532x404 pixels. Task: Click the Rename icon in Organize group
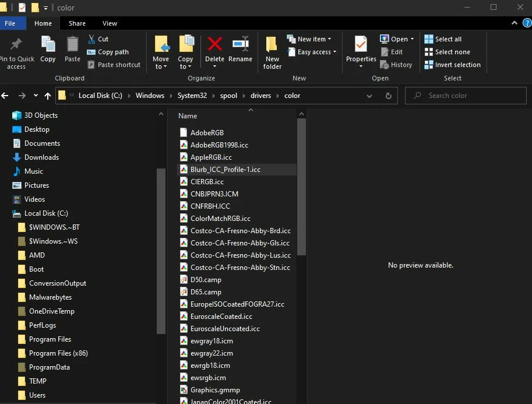point(240,44)
